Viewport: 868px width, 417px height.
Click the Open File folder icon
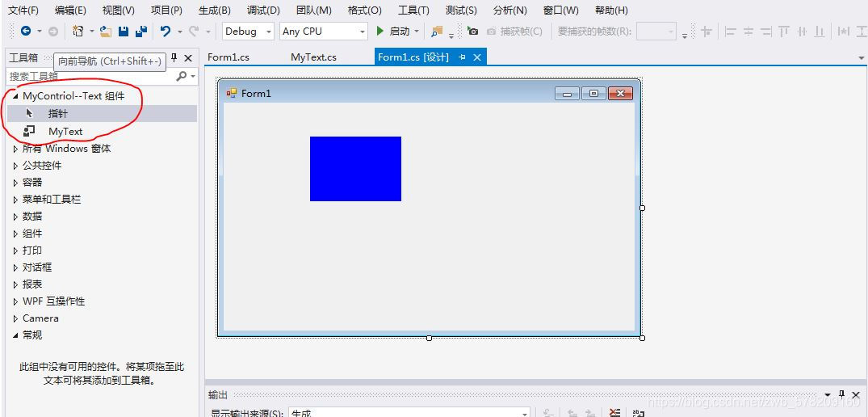coord(106,32)
